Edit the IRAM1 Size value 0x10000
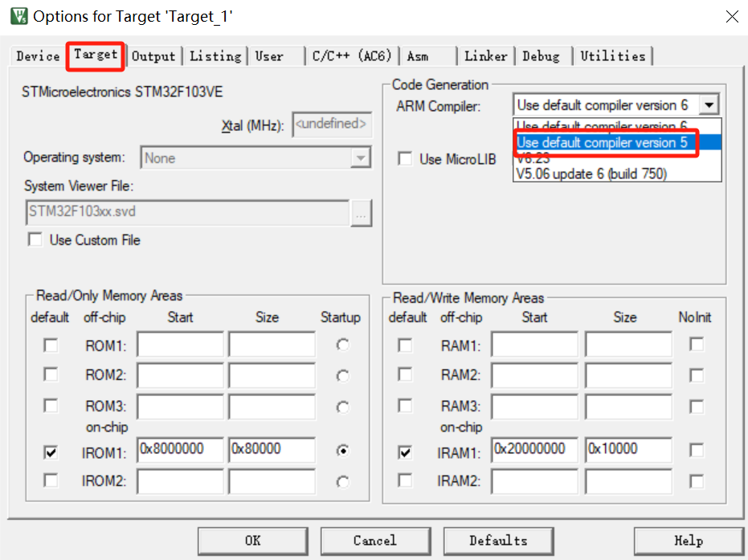This screenshot has height=560, width=748. tap(629, 450)
